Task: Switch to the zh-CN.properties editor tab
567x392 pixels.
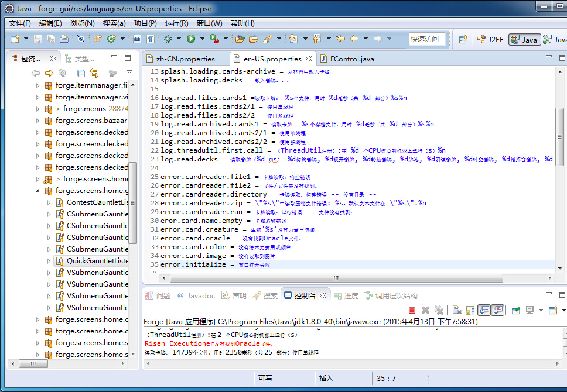Action: (x=185, y=59)
